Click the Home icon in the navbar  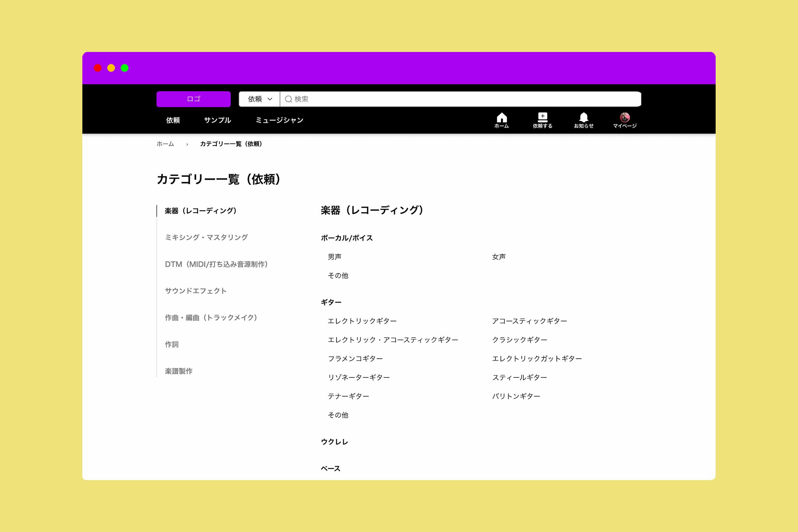coord(502,118)
